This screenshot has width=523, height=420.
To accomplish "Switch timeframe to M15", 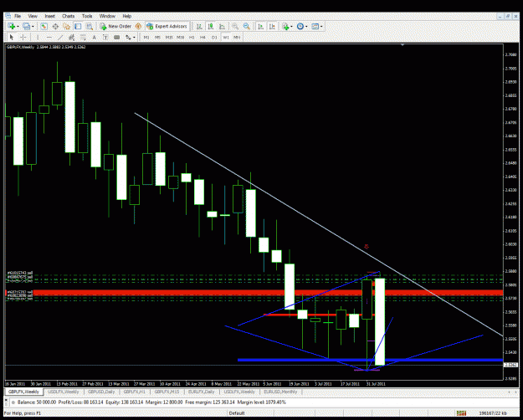I will (169, 38).
